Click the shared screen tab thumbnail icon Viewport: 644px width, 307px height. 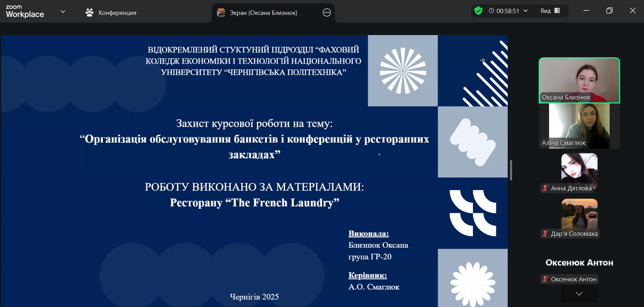pos(221,13)
